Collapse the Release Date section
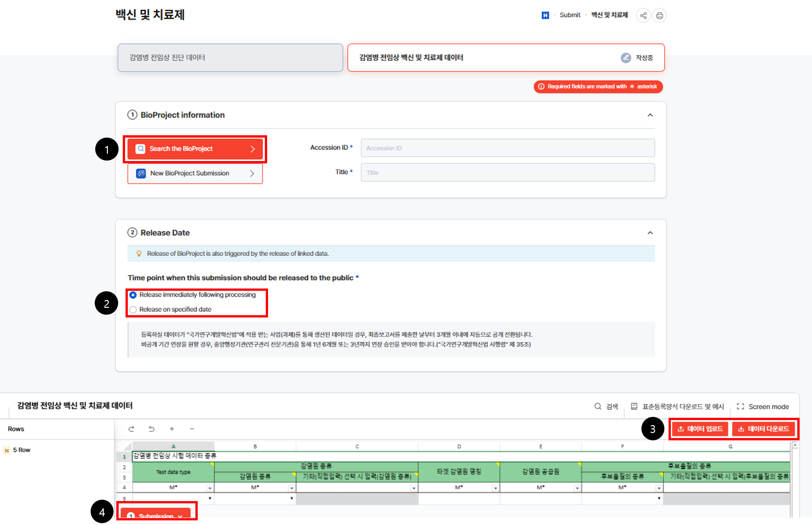The width and height of the screenshot is (812, 525). coord(650,232)
